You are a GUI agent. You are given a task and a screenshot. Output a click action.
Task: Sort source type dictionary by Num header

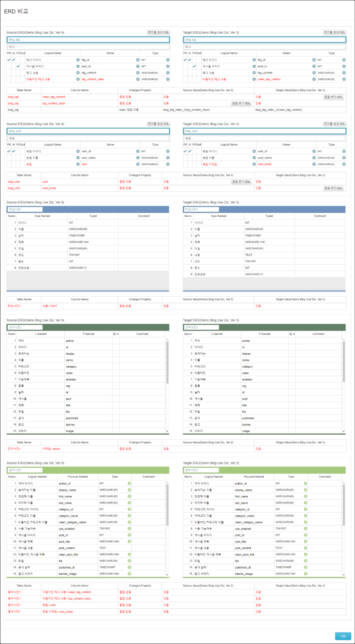[12, 216]
